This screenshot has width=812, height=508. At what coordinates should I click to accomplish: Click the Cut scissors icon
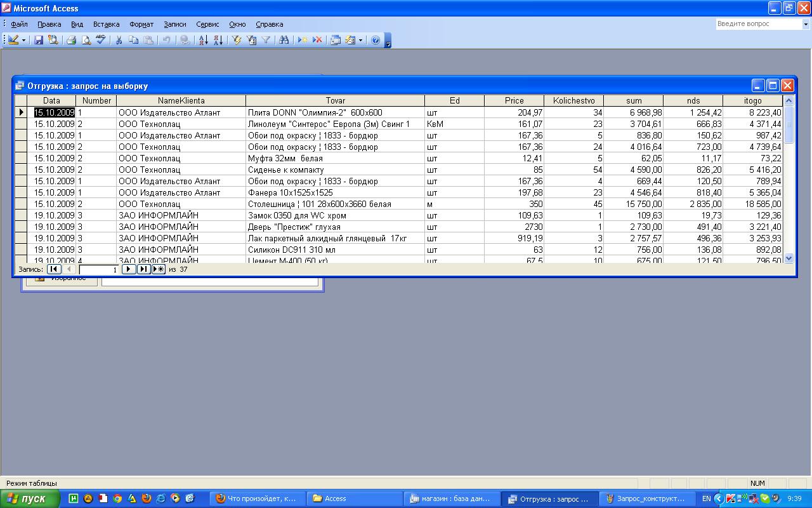(119, 39)
